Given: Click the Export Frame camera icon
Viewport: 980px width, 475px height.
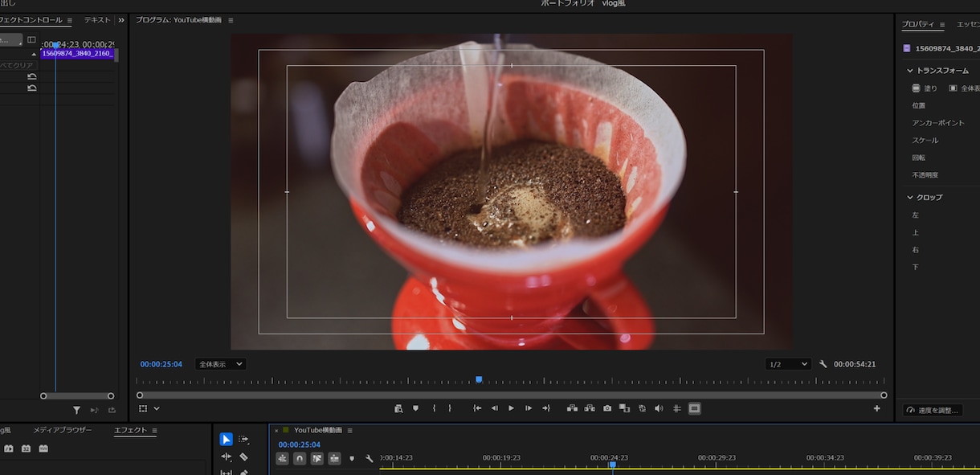Looking at the screenshot, I should tap(607, 408).
